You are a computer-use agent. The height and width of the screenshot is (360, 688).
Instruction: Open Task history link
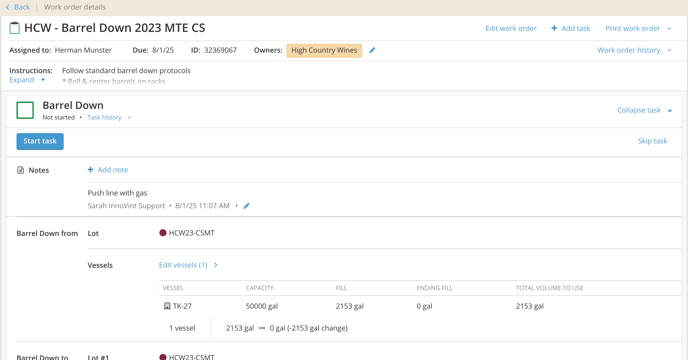pyautogui.click(x=104, y=117)
